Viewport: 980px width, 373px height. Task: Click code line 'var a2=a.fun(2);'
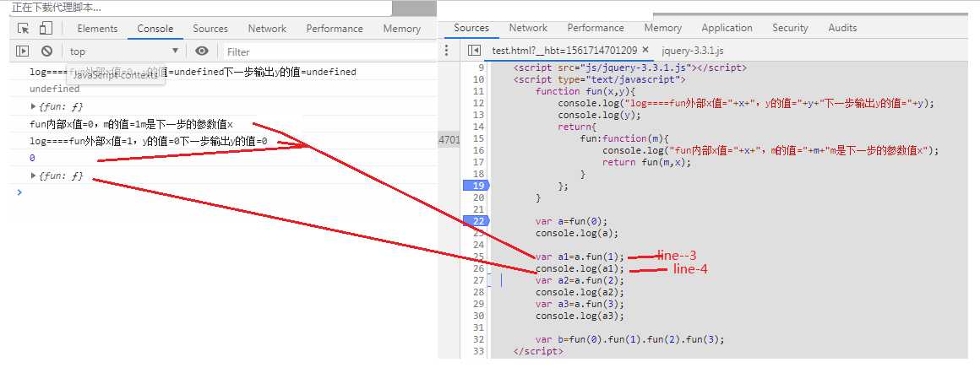pyautogui.click(x=580, y=280)
